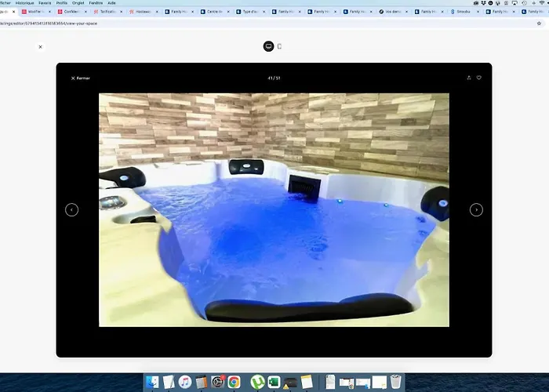549x392 pixels.
Task: Switch to mobile preview mode icon
Action: tap(279, 46)
